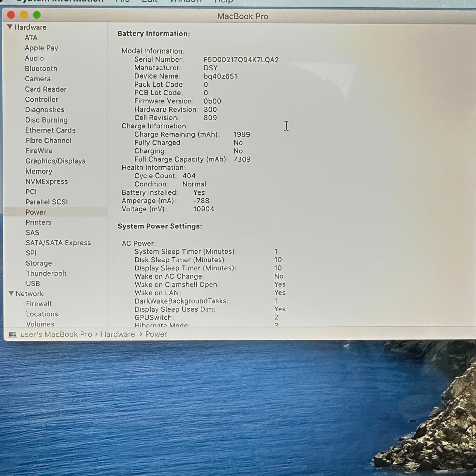Open the Fibre Channel entry
The width and height of the screenshot is (476, 476).
click(48, 140)
